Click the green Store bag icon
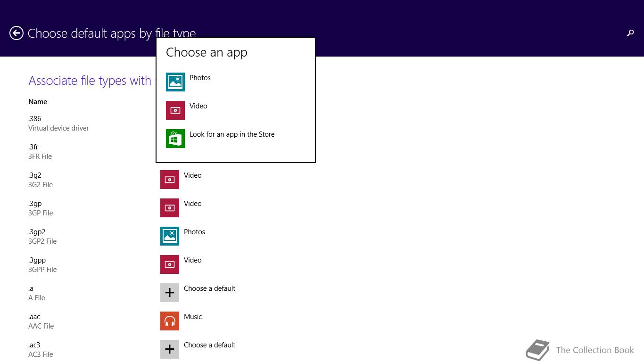 tap(175, 139)
